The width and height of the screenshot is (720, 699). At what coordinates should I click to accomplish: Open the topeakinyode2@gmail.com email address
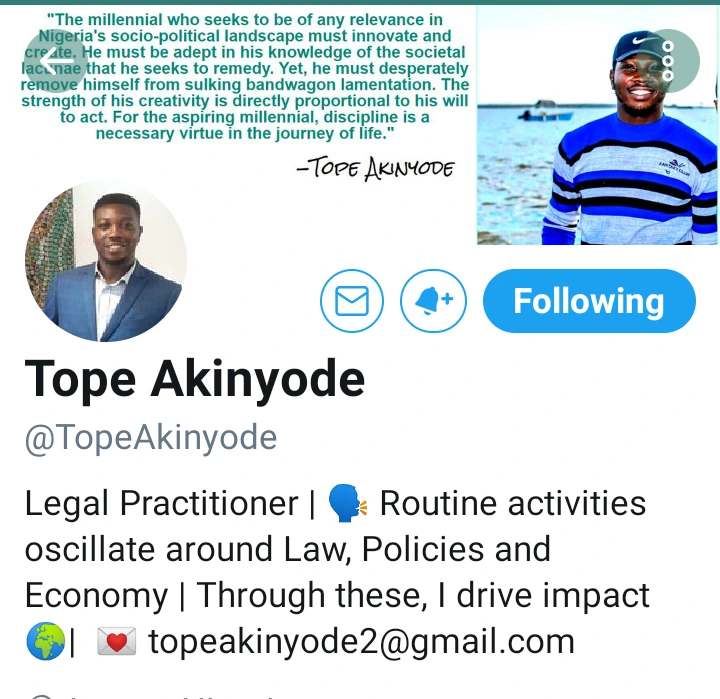361,642
